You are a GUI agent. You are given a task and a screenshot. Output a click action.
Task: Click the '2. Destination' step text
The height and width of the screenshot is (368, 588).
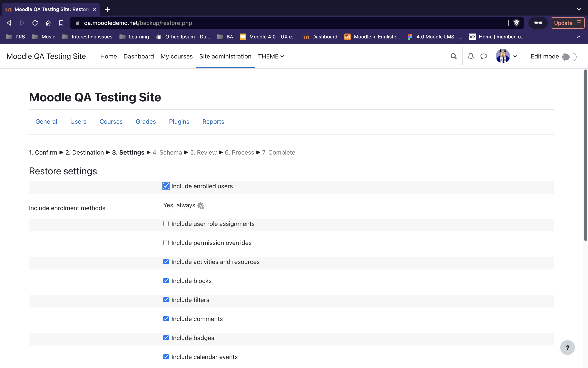pos(85,152)
